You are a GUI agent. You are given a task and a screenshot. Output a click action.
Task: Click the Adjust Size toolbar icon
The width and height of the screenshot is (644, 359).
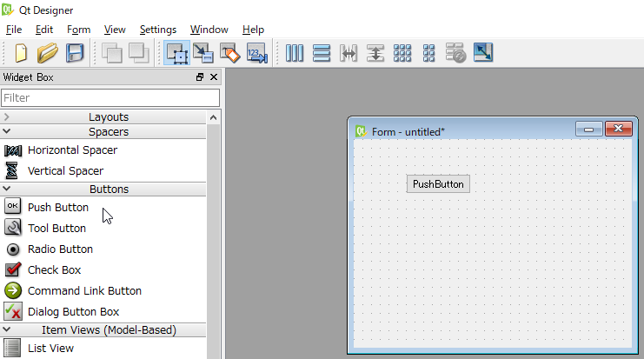coord(482,53)
